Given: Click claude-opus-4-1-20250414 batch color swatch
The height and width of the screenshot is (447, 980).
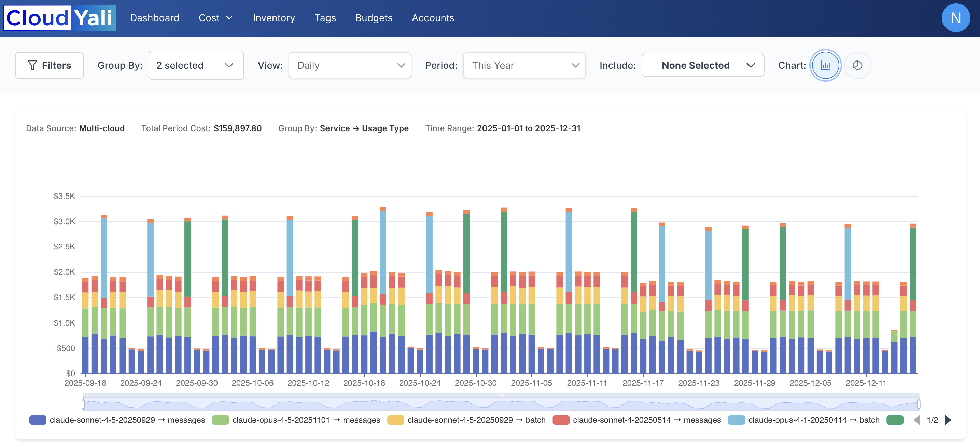Looking at the screenshot, I should 736,420.
